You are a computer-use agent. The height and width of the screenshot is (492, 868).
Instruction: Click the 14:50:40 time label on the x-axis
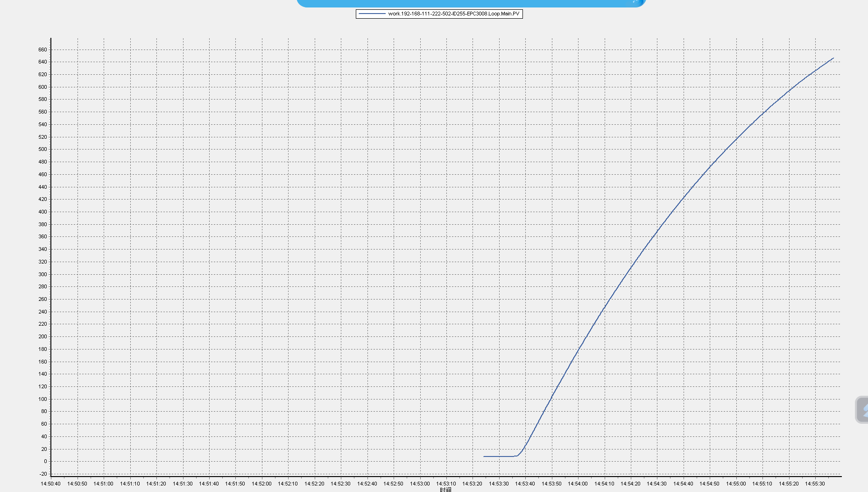(x=50, y=484)
